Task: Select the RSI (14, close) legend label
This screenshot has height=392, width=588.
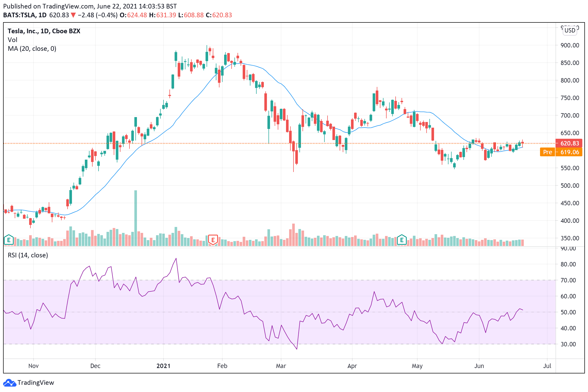Action: coord(28,255)
